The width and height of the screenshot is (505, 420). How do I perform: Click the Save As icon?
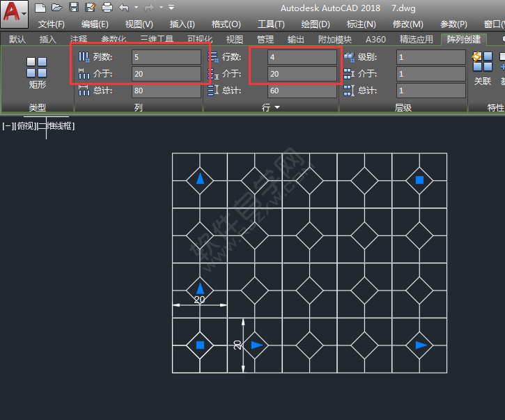coord(91,8)
